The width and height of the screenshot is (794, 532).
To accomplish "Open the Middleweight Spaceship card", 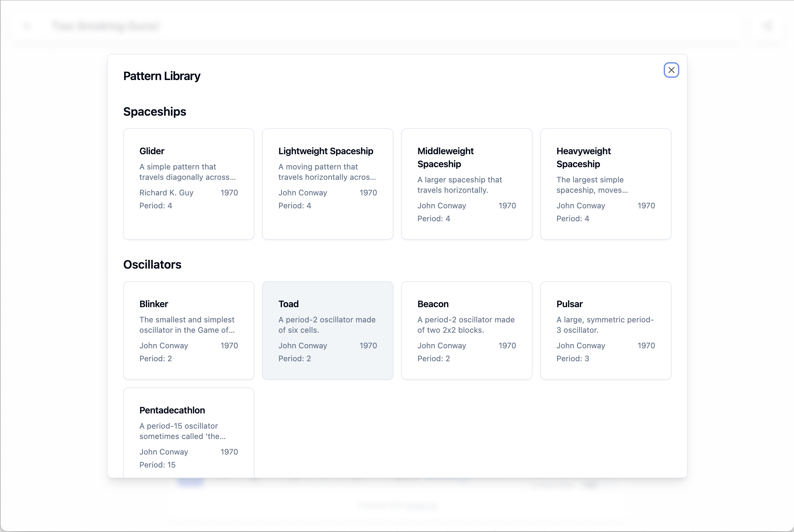I will [x=467, y=184].
